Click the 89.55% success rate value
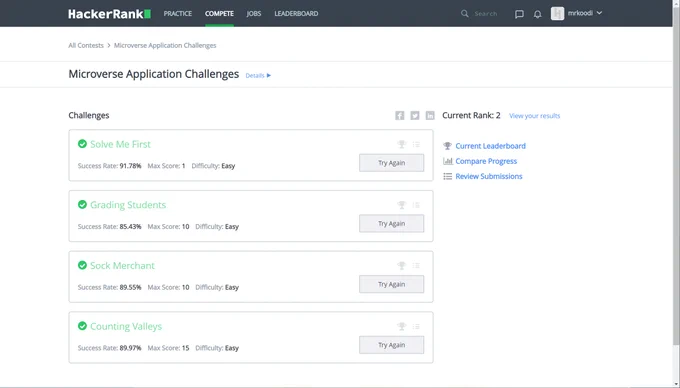Viewport: 680px width, 388px height. point(131,287)
